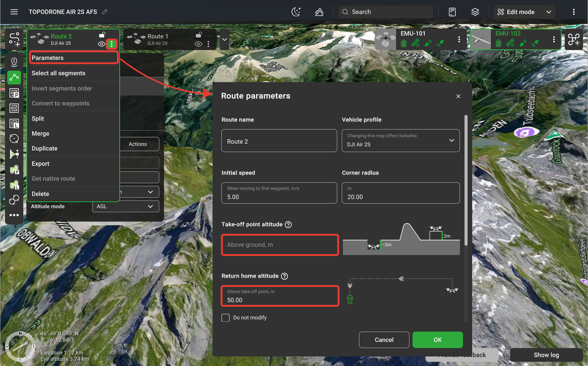
Task: Open Route 1 three-dot options menu
Action: [x=208, y=44]
